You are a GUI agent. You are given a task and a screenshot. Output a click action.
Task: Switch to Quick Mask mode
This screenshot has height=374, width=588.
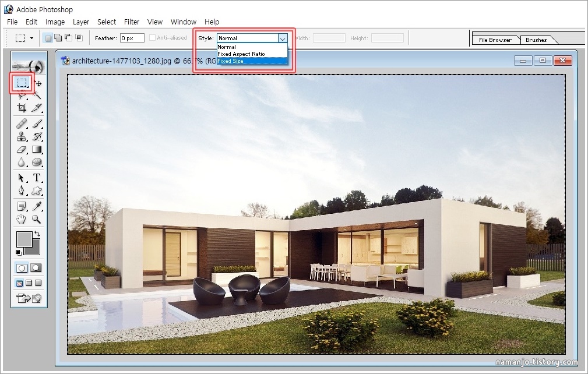(36, 268)
